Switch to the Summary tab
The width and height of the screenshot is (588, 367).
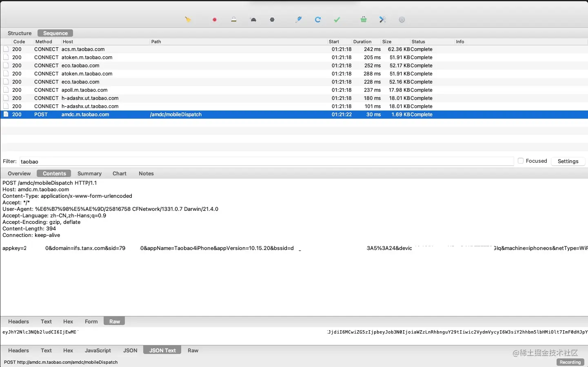(89, 173)
